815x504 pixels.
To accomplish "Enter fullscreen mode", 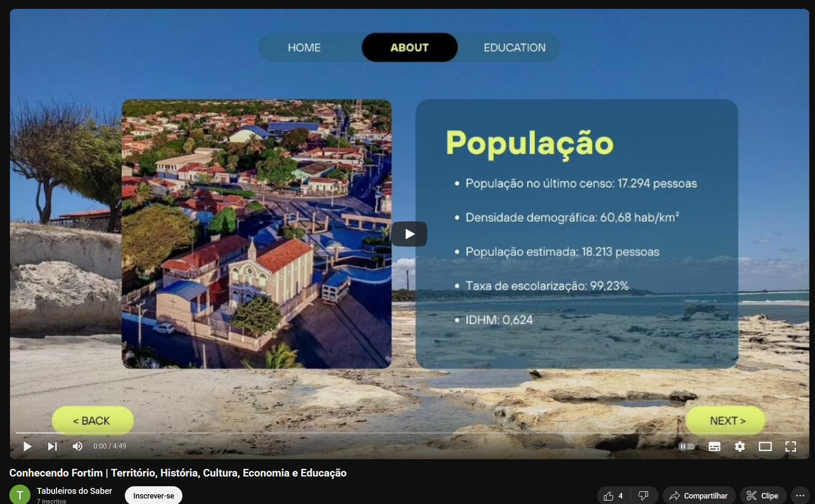I will coord(790,446).
